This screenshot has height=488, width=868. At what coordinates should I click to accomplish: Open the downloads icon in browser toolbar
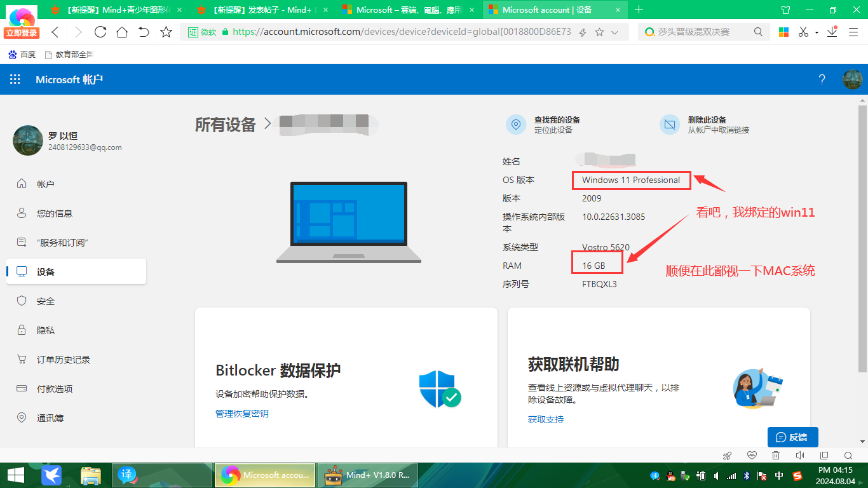click(x=832, y=32)
